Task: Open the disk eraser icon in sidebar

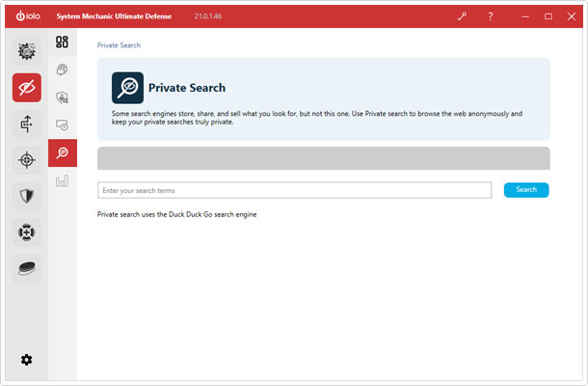Action: 27,268
